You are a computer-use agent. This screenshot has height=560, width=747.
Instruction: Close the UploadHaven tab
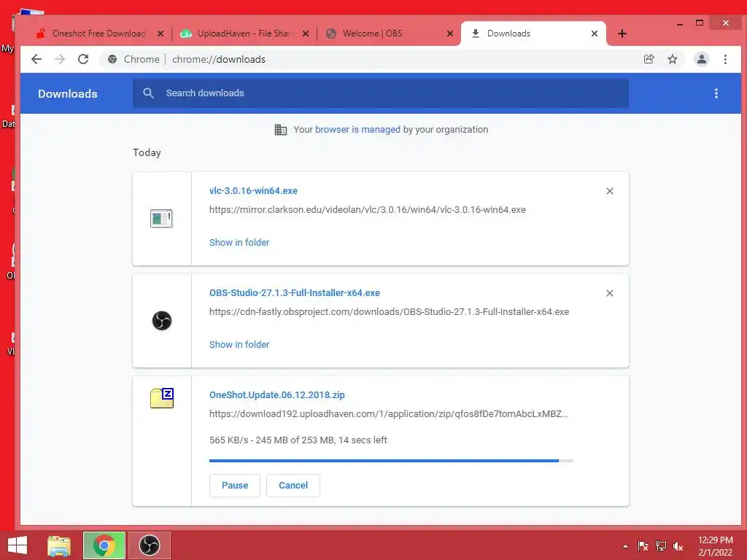coord(306,34)
